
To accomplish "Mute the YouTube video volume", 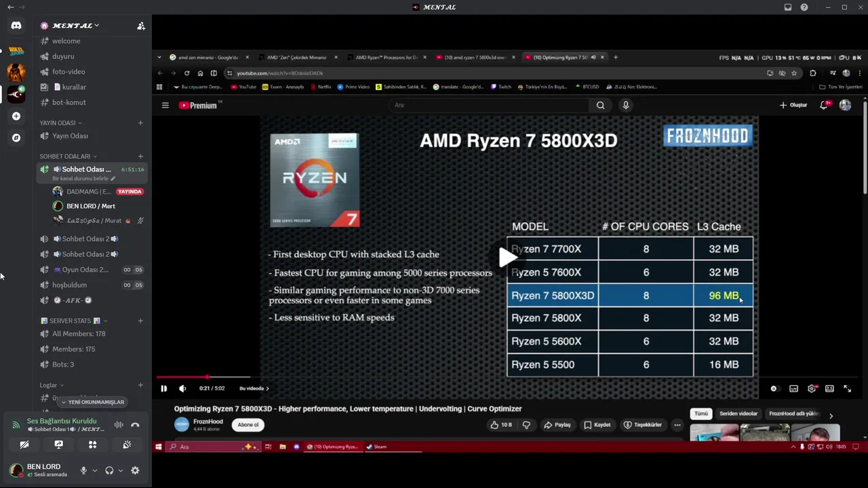I will [182, 388].
